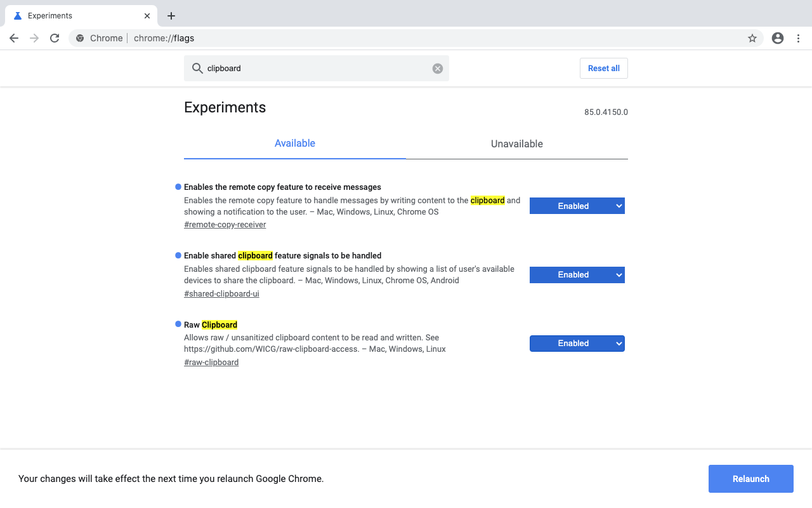Switch to the Unavailable tab
The image size is (812, 508).
click(x=516, y=144)
